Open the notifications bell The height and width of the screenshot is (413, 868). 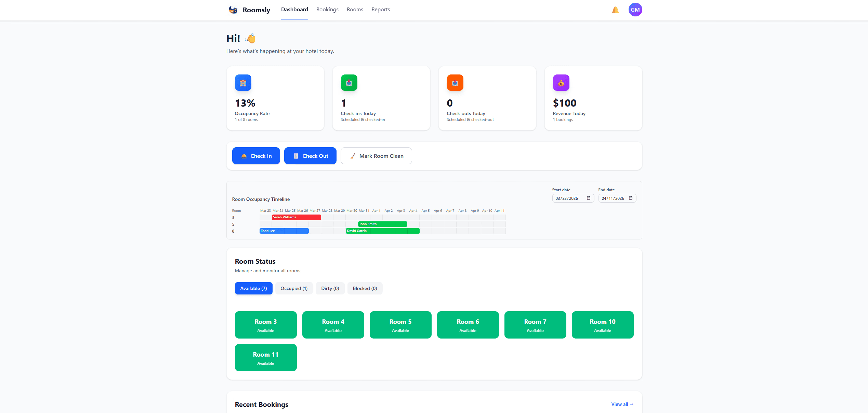coord(615,10)
